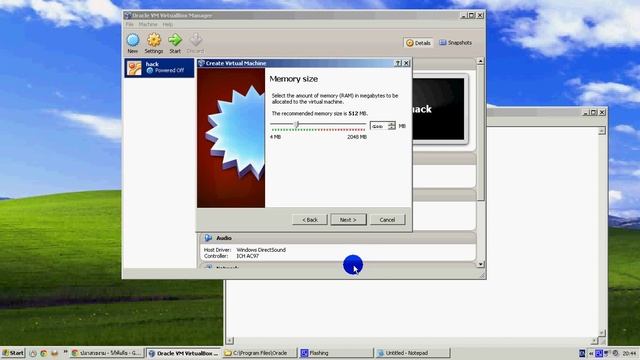Image resolution: width=640 pixels, height=360 pixels.
Task: Close the Create Virtual Machine dialog
Action: [406, 63]
